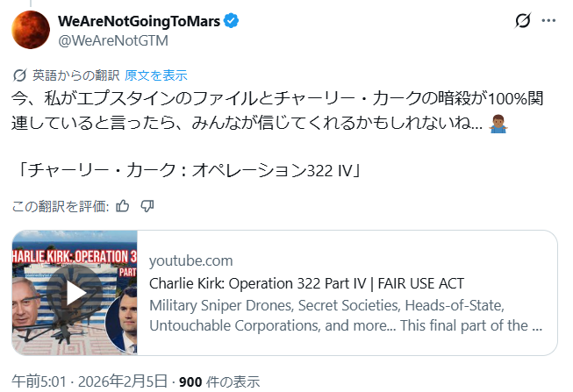This screenshot has height=392, width=573.
Task: Click the Grok translation icon beside 英語からの翻訳
Action: [x=20, y=75]
